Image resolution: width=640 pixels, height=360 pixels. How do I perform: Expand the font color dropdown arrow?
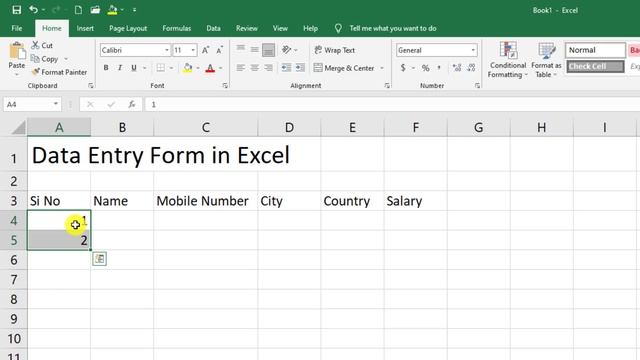(220, 68)
